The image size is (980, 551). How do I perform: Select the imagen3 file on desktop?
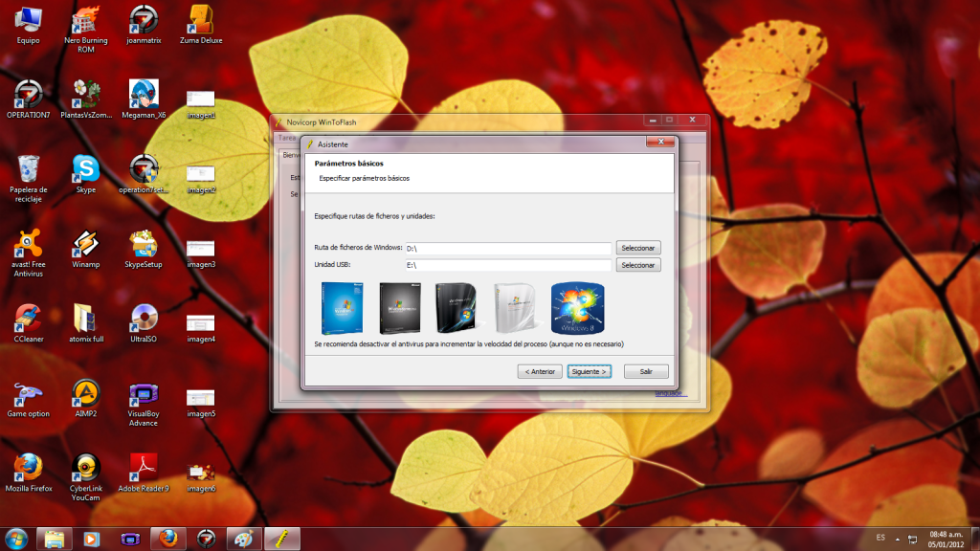point(201,253)
